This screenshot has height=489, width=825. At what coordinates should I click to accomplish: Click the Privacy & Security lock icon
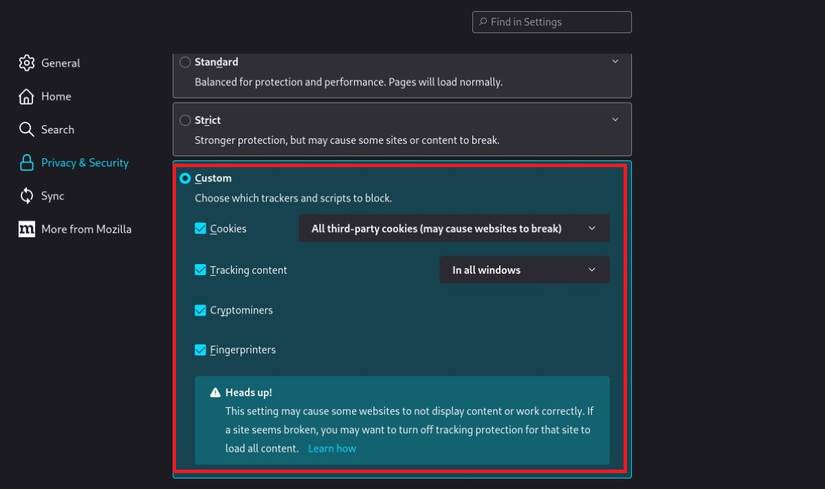coord(27,162)
